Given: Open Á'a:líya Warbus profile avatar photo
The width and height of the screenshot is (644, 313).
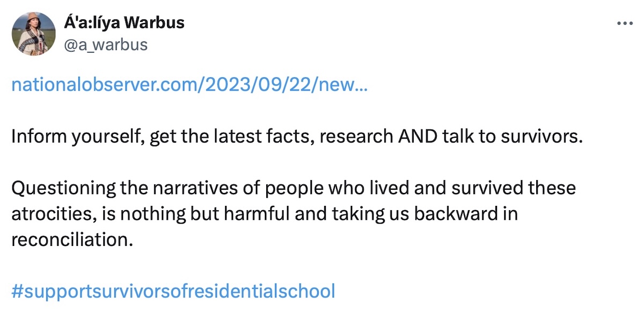Looking at the screenshot, I should [x=33, y=34].
